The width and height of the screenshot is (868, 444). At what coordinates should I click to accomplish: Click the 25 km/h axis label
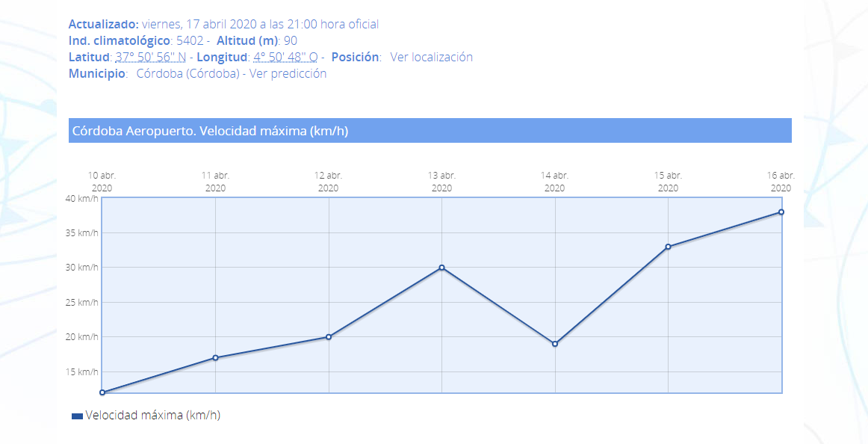(82, 302)
